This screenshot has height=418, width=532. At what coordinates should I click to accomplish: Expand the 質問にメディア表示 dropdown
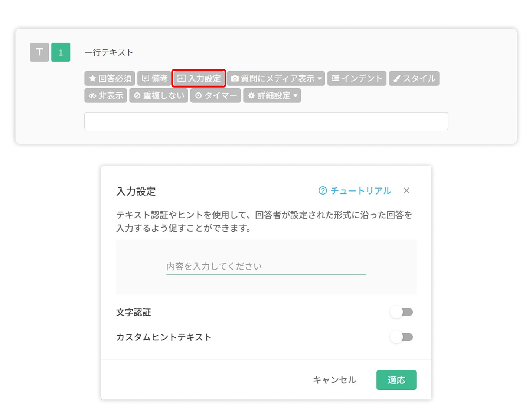tap(276, 78)
